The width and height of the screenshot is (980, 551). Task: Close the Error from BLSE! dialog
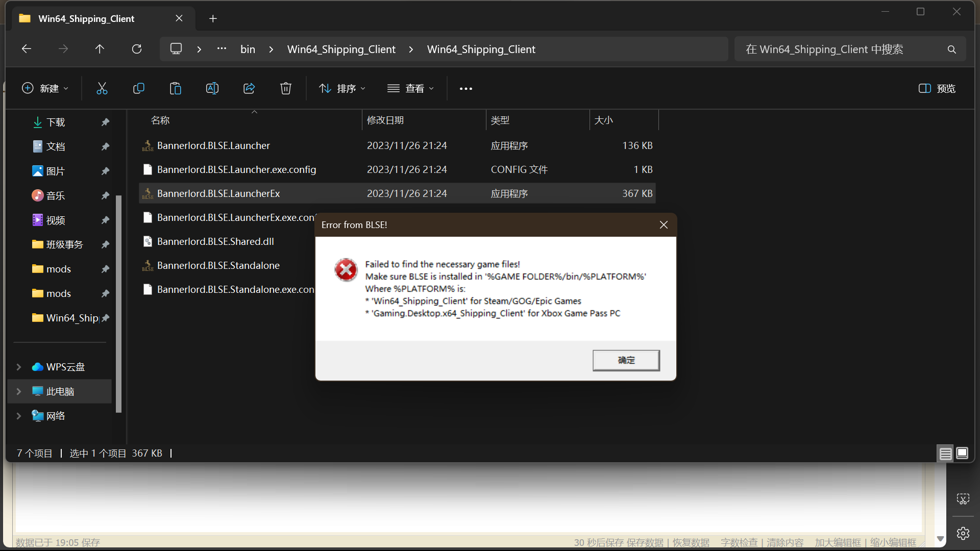coord(664,224)
